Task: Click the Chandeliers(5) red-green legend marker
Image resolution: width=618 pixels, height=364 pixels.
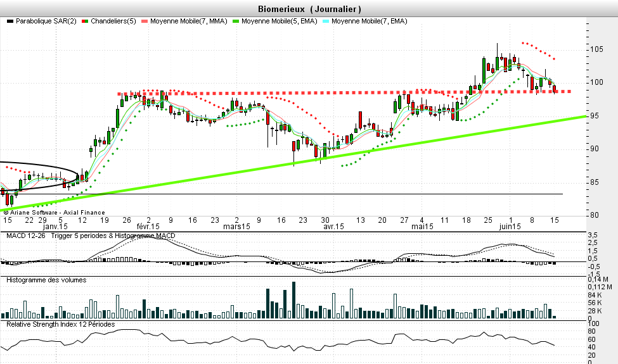Action: coord(85,22)
